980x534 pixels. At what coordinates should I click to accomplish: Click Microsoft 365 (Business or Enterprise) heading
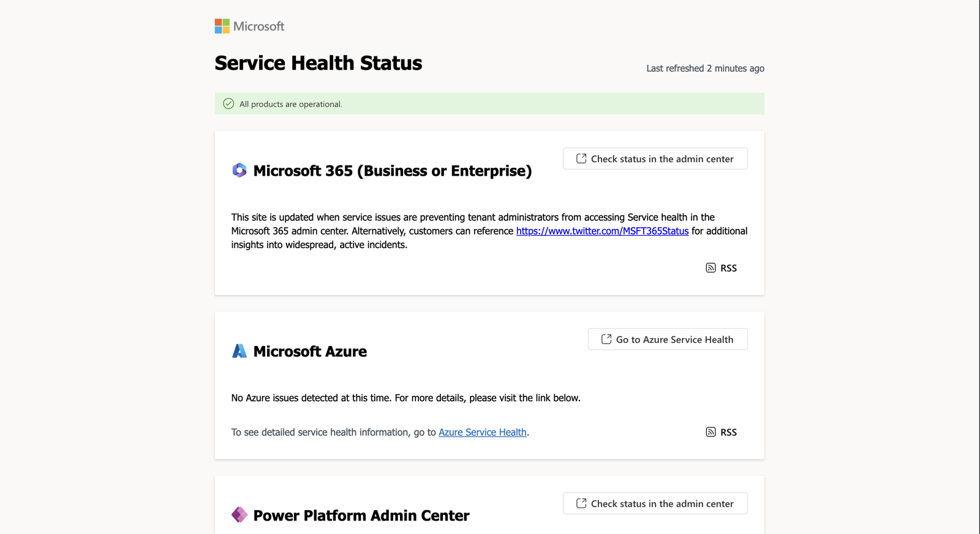click(393, 170)
